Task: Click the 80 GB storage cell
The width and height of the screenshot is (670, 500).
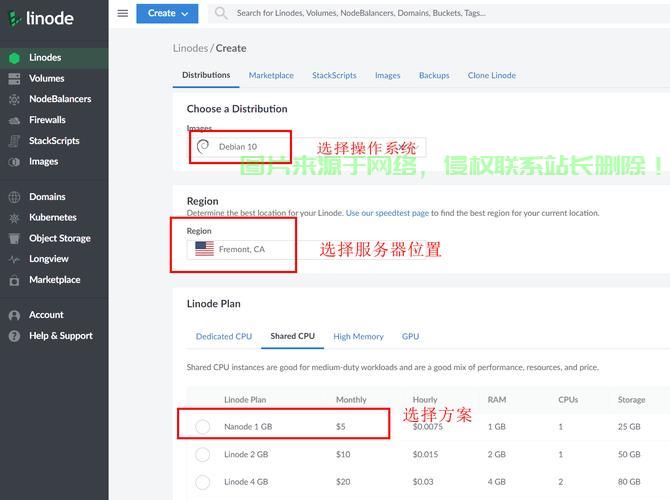Action: tap(629, 482)
